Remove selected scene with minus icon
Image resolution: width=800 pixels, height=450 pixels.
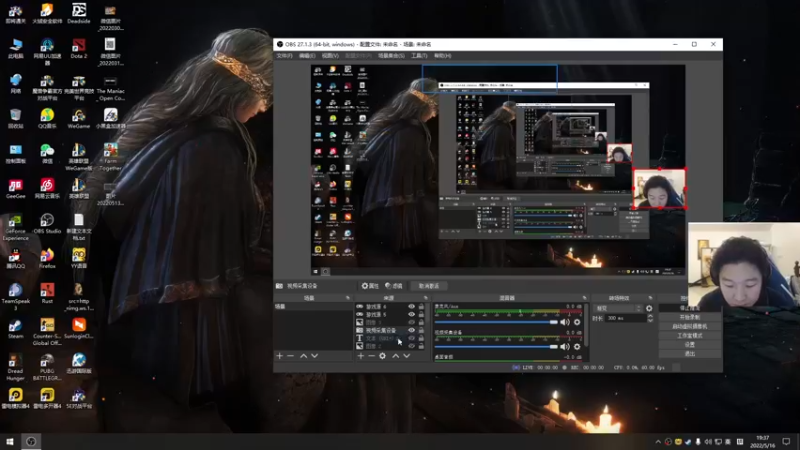pos(291,356)
